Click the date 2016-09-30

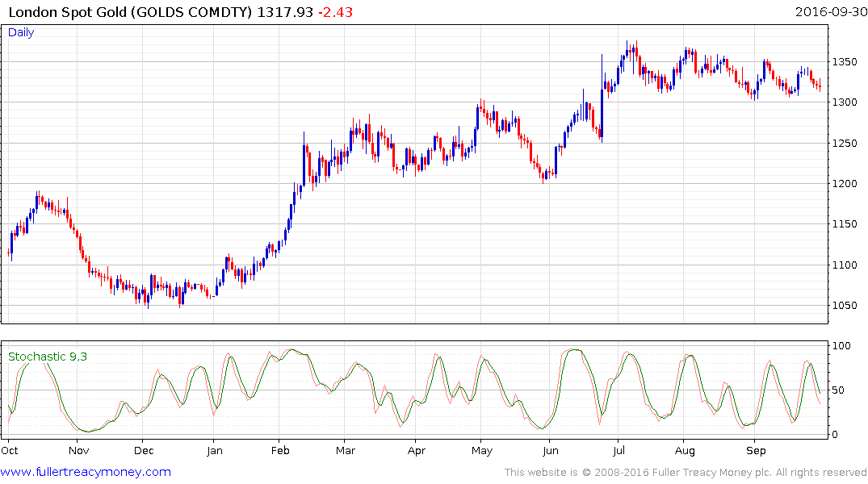[x=831, y=11]
